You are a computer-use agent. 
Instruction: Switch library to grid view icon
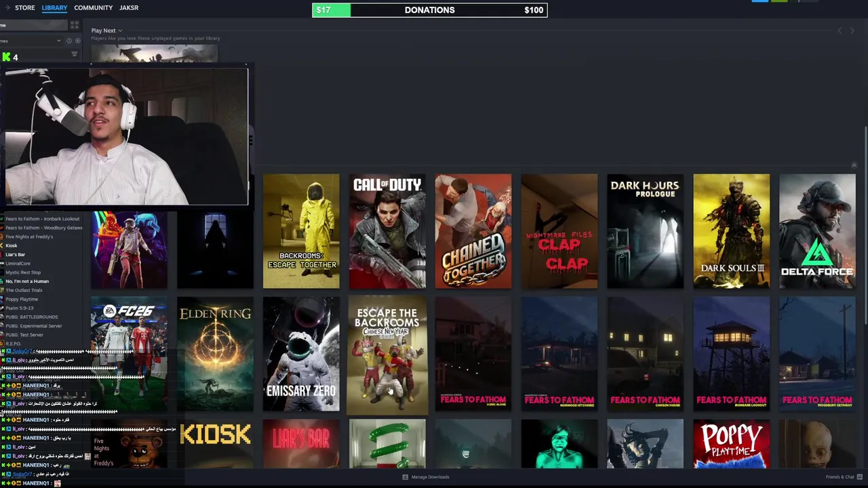[75, 25]
